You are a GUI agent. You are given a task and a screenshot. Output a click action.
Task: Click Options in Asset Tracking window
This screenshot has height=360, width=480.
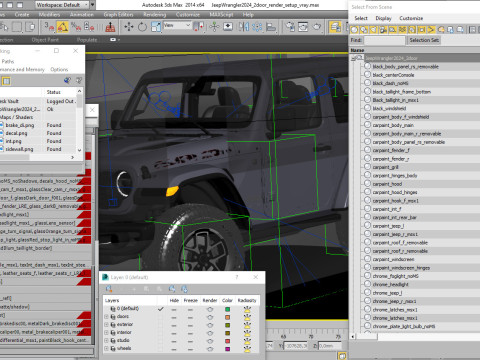point(59,70)
